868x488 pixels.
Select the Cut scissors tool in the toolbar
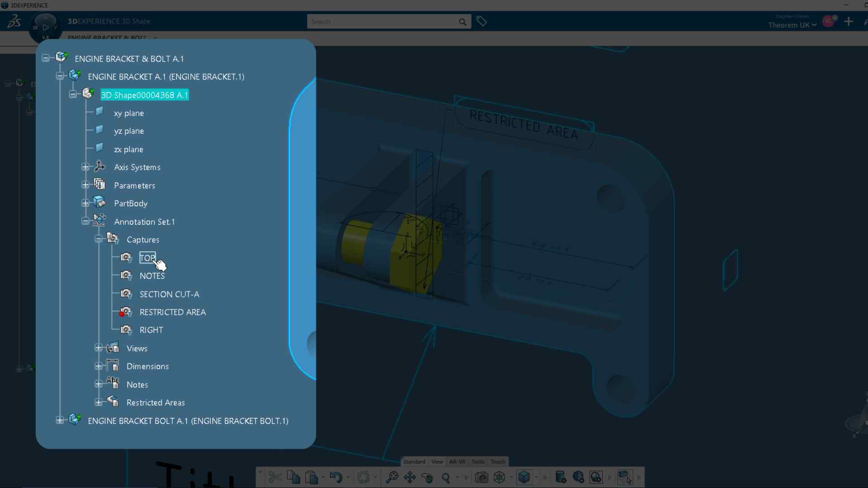point(275,477)
